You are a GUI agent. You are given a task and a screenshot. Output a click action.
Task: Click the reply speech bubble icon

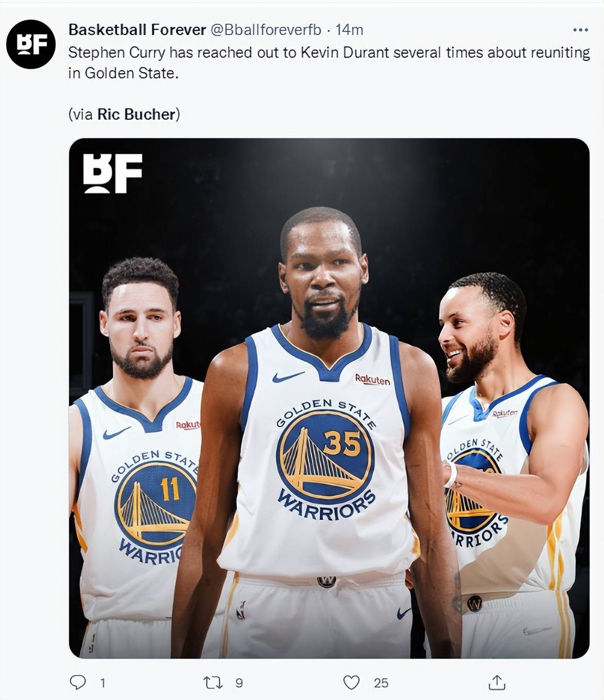pos(77,682)
